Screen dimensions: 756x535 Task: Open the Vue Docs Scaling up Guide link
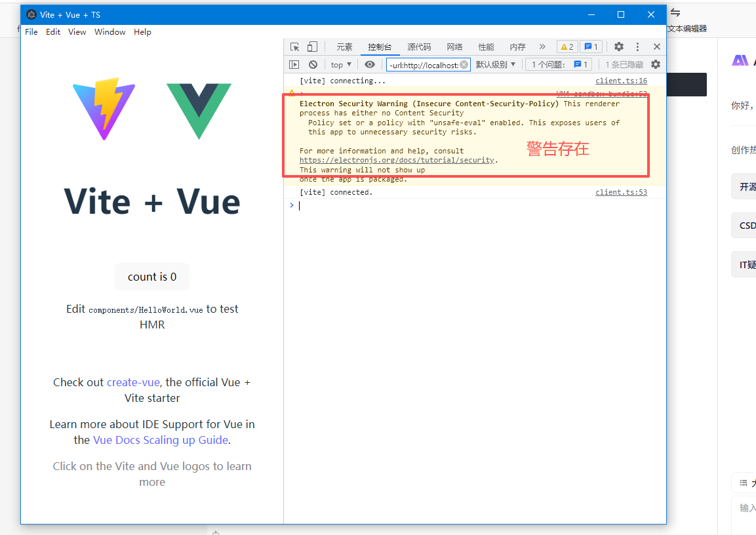click(x=161, y=440)
